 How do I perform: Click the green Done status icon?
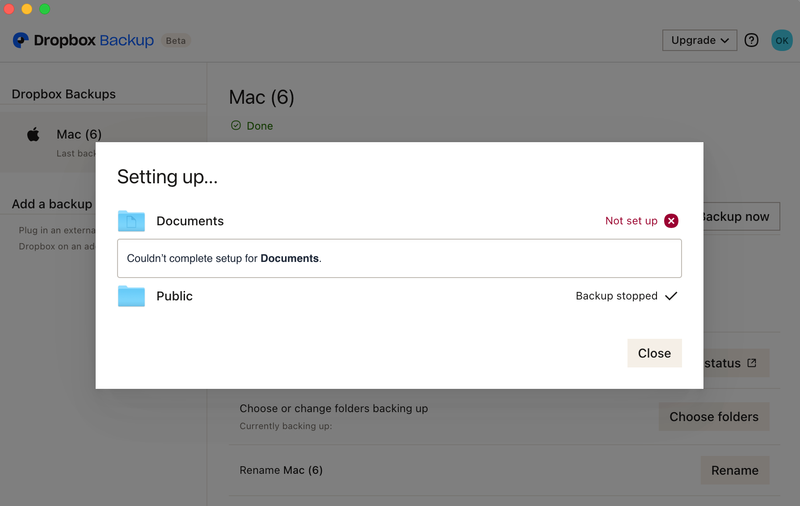pos(236,126)
